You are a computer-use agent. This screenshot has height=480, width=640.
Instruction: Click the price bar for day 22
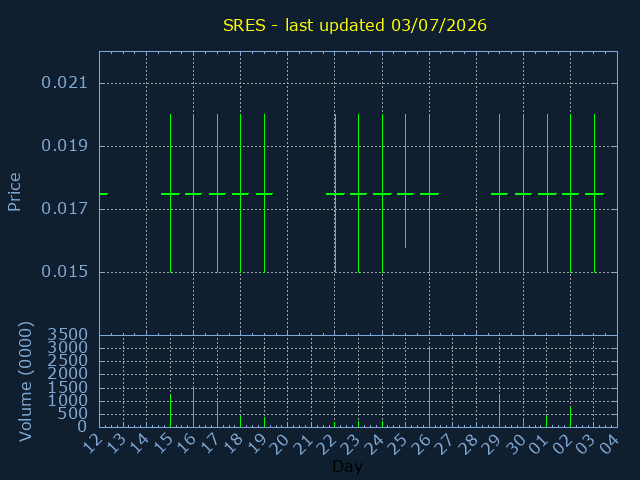(335, 193)
